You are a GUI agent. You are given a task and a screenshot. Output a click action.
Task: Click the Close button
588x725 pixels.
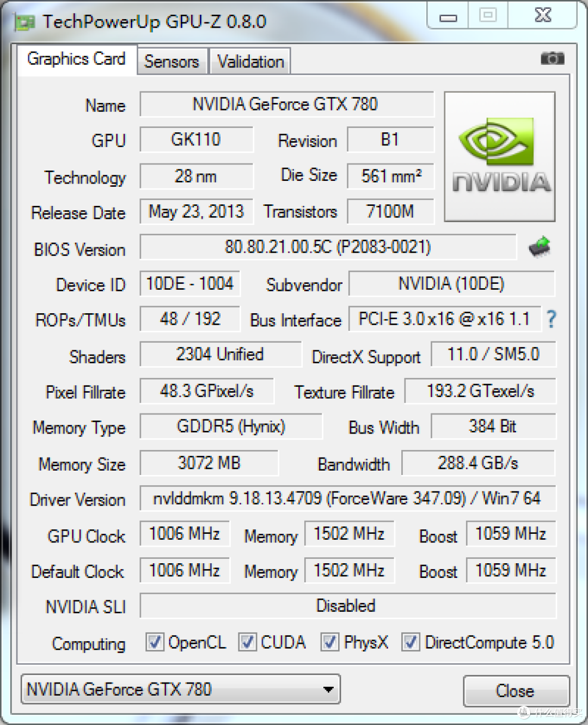click(516, 691)
